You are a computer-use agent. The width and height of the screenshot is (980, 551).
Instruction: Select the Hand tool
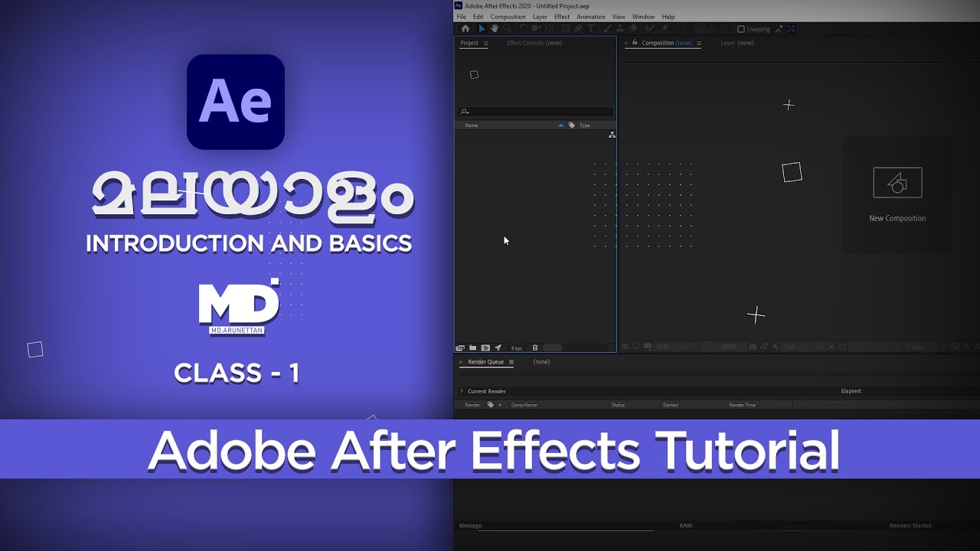[x=495, y=29]
